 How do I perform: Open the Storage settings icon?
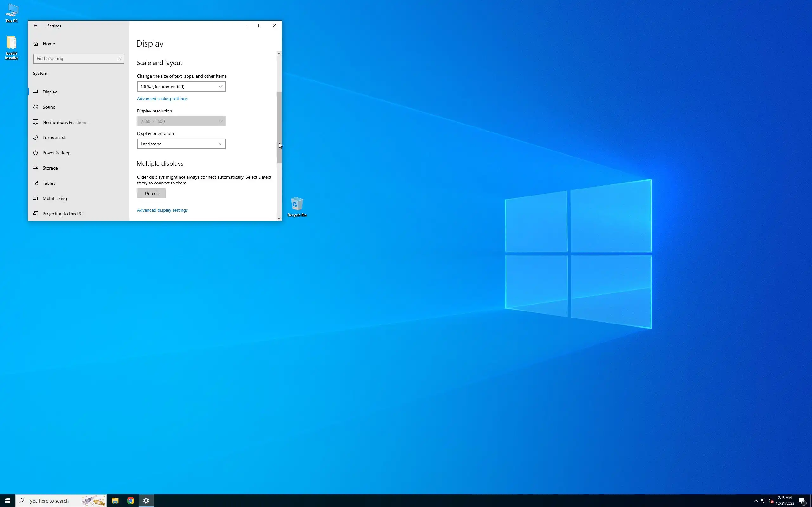[36, 168]
